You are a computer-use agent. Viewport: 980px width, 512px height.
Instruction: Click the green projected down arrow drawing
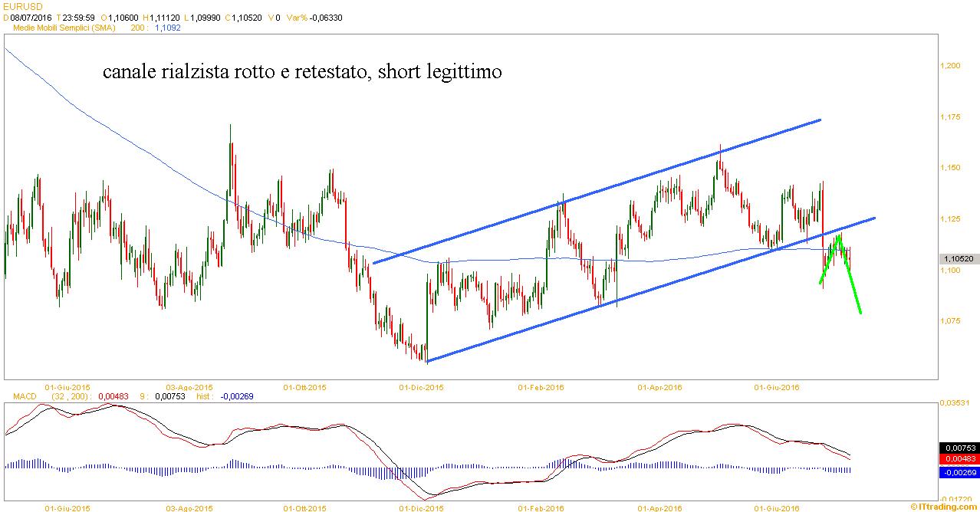[x=851, y=277]
